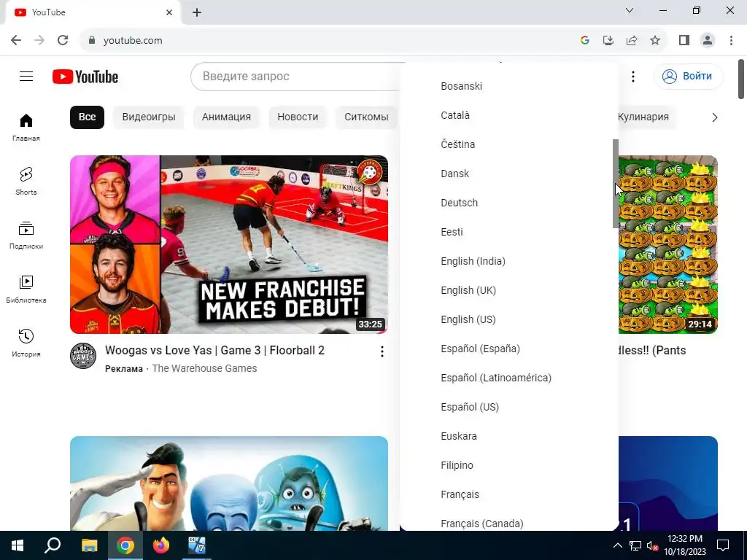Open Firefox from the taskbar

tap(161, 545)
